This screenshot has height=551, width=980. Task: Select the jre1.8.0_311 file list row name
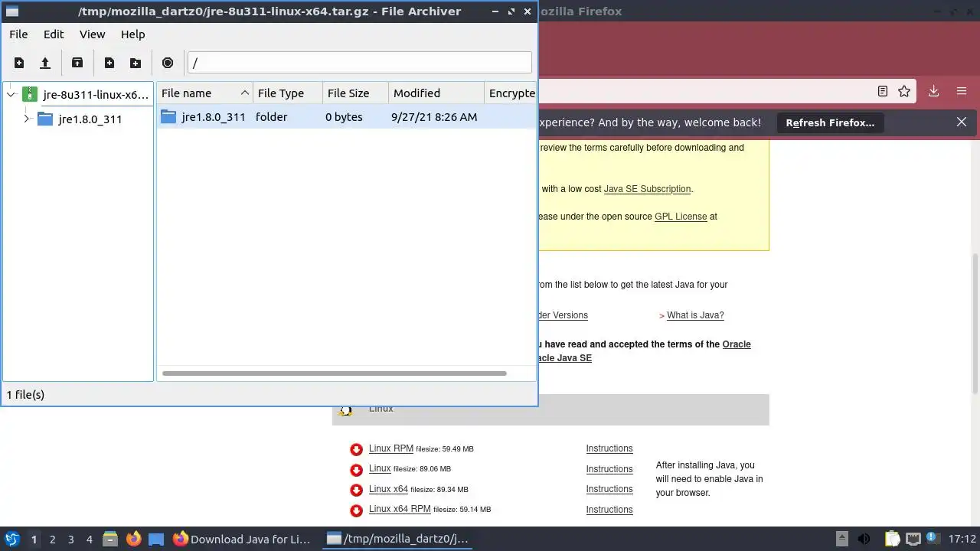point(214,117)
